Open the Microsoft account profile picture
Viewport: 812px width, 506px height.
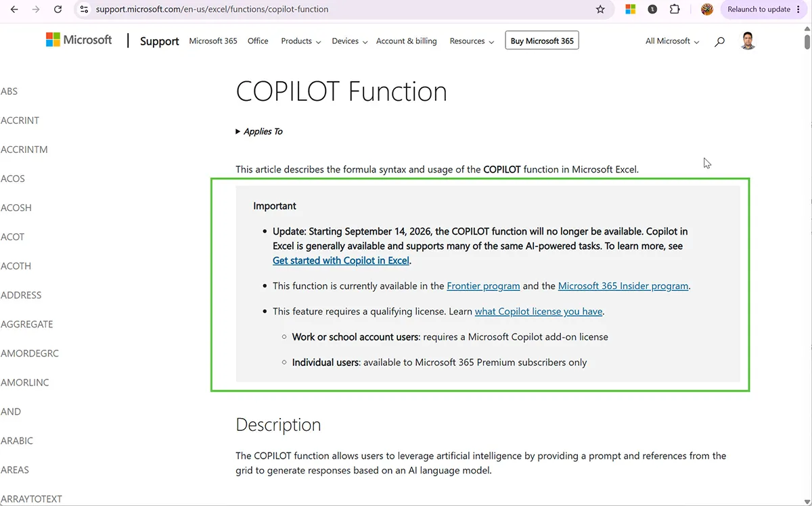pyautogui.click(x=748, y=41)
